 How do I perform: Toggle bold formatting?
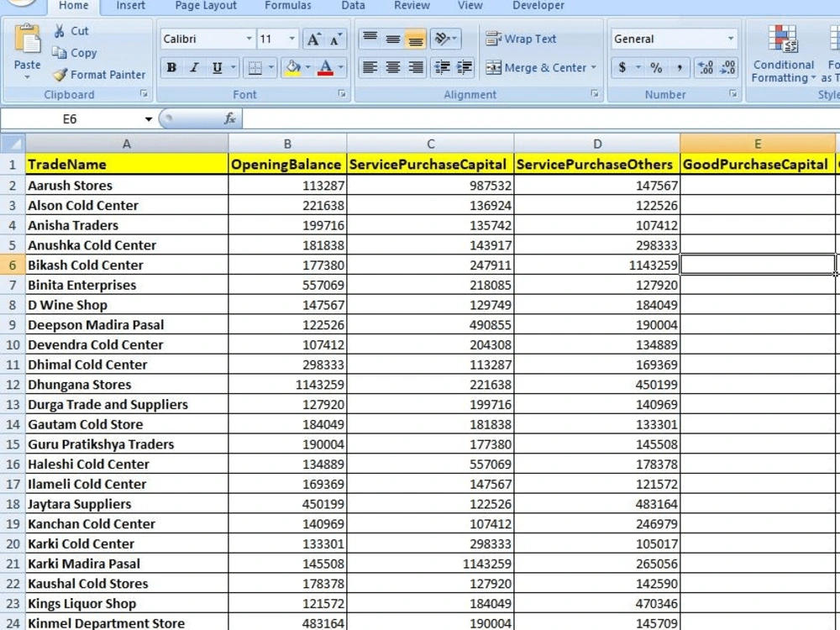tap(171, 67)
